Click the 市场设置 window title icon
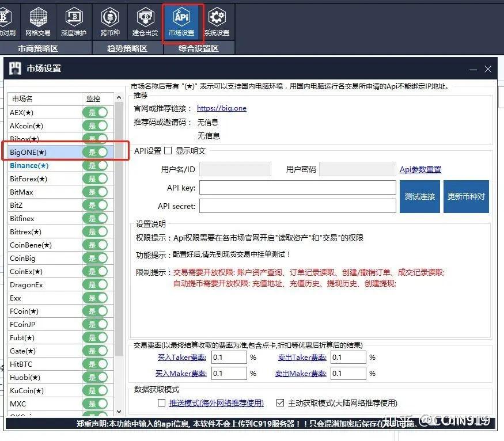Screen dimensions: 504x441 15,68
